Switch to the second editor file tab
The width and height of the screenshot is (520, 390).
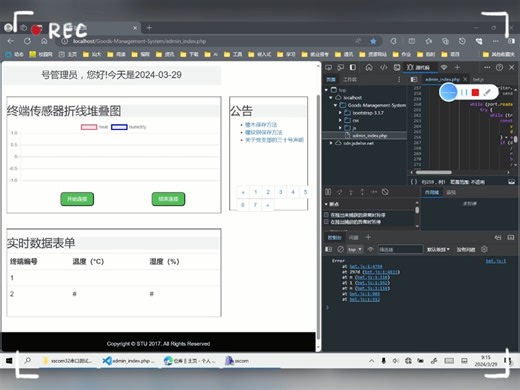[x=478, y=79]
